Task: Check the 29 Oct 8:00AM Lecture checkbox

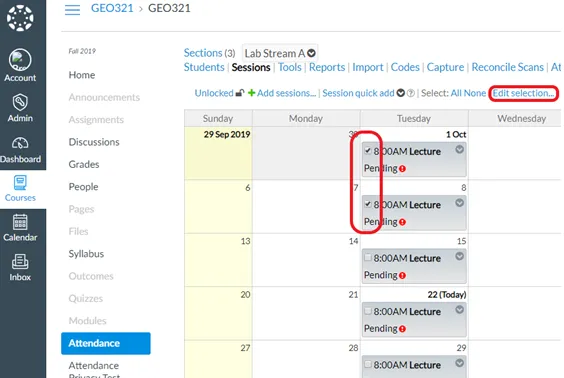Action: pos(368,364)
